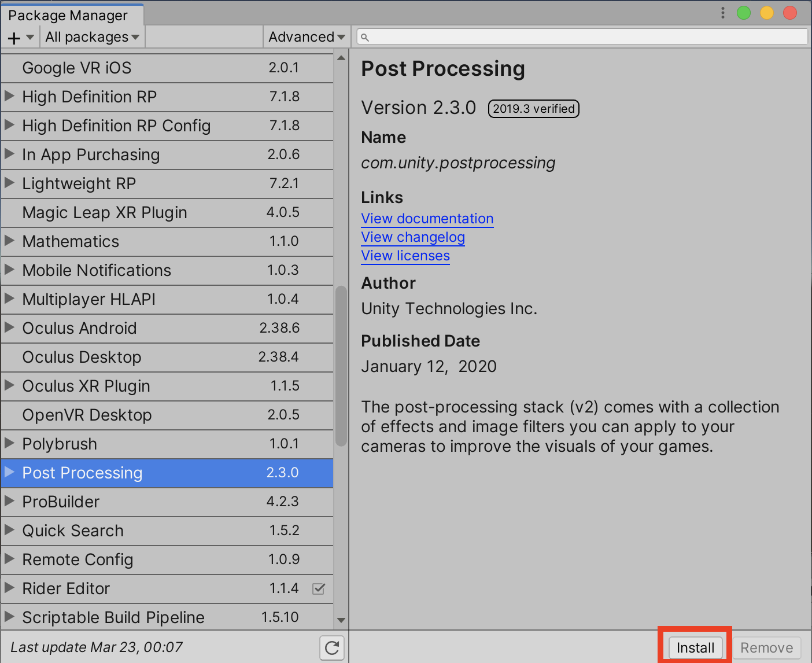Open the Advanced dropdown menu
Viewport: 812px width, 663px height.
(x=307, y=38)
